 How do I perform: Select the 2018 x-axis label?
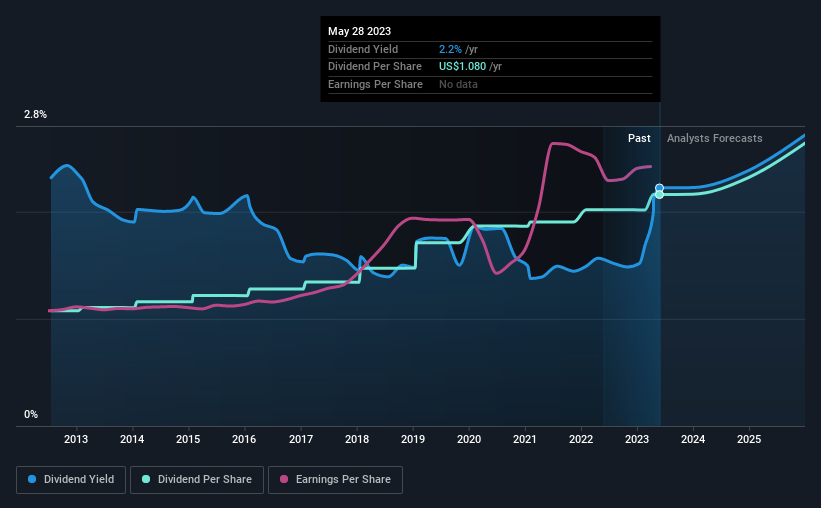(357, 439)
